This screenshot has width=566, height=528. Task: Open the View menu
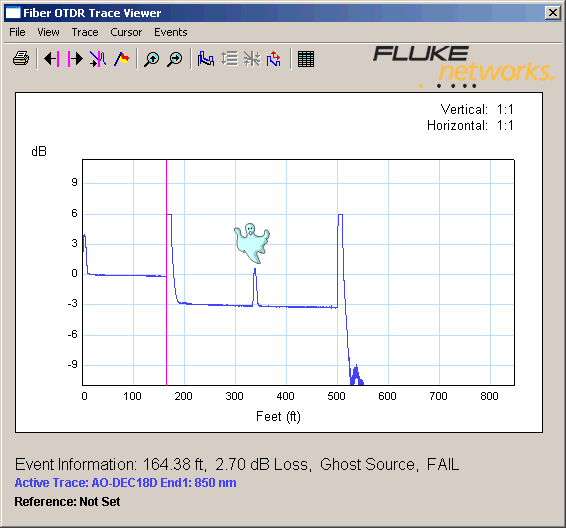48,32
